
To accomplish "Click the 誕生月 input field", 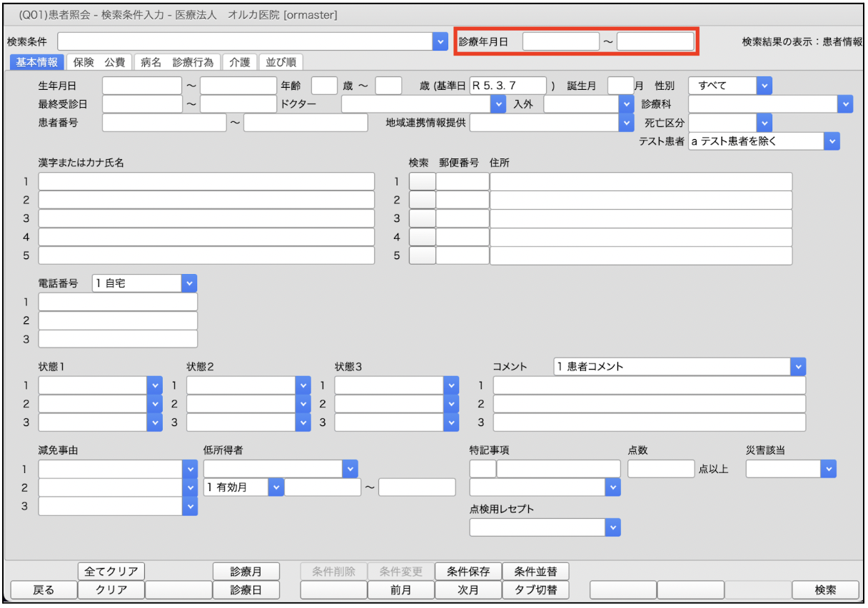I will [620, 86].
